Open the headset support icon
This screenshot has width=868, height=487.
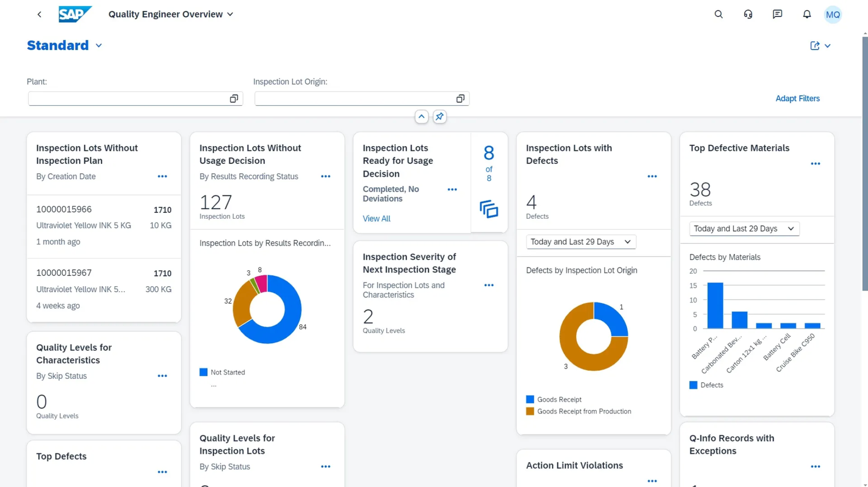coord(748,15)
